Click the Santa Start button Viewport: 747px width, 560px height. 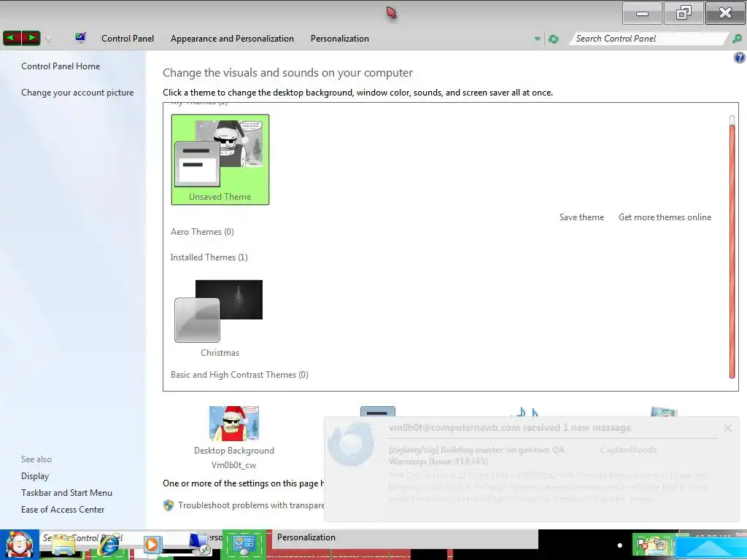[20, 545]
